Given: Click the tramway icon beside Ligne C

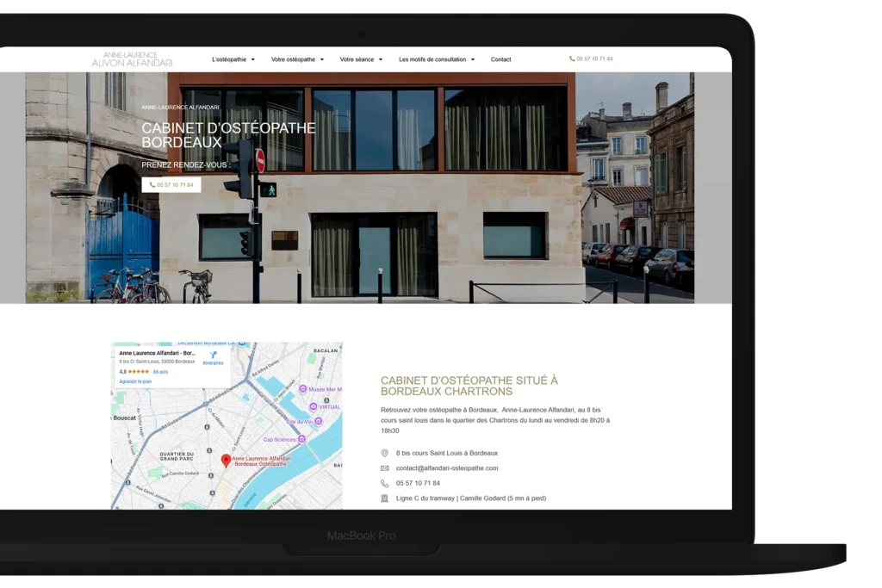Looking at the screenshot, I should 385,498.
